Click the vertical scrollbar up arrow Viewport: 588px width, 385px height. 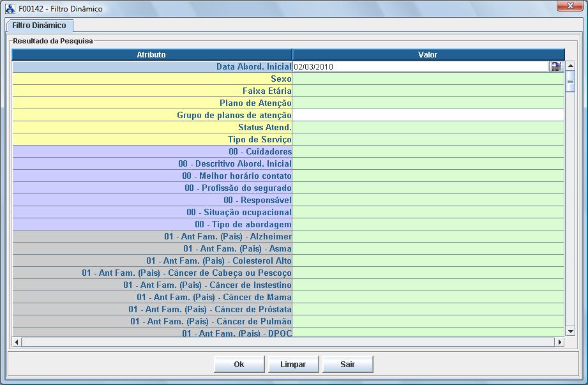tap(570, 66)
